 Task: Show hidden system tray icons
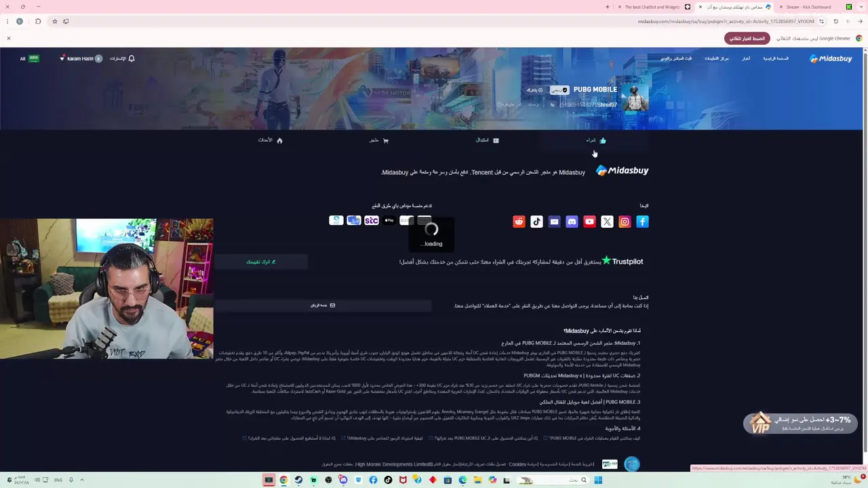(81, 480)
